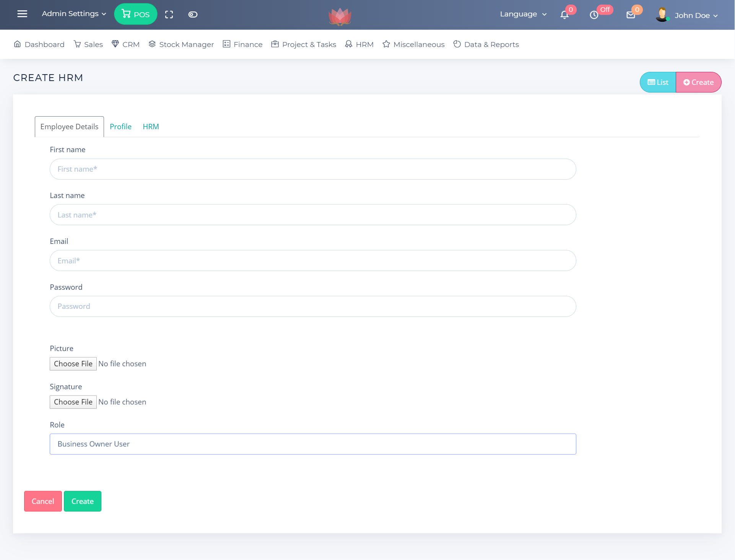Screen dimensions: 735x560
Task: Open the Role select Business Owner User
Action: tap(312, 444)
